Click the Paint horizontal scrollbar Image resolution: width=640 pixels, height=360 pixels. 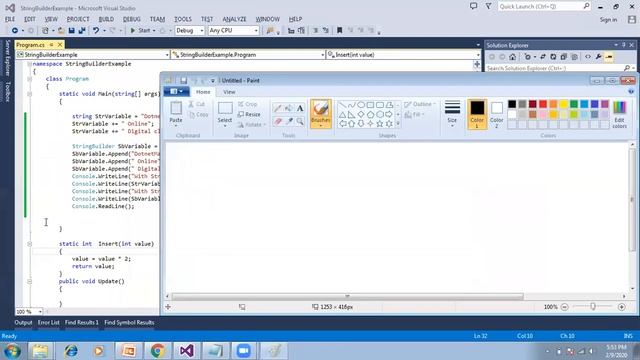347,296
